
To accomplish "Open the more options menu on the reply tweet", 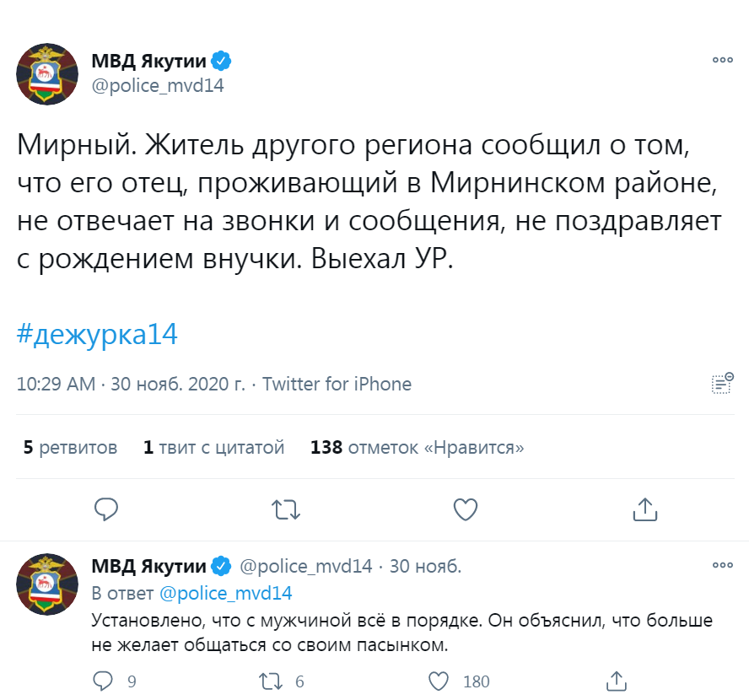I will click(x=722, y=565).
